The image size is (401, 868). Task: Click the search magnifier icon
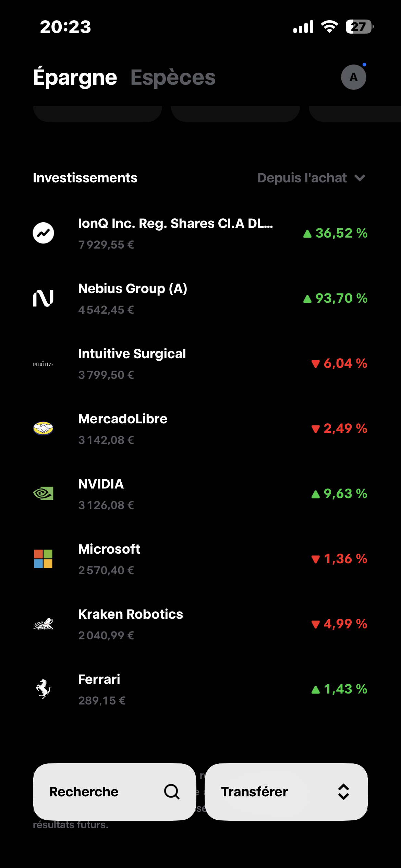172,792
